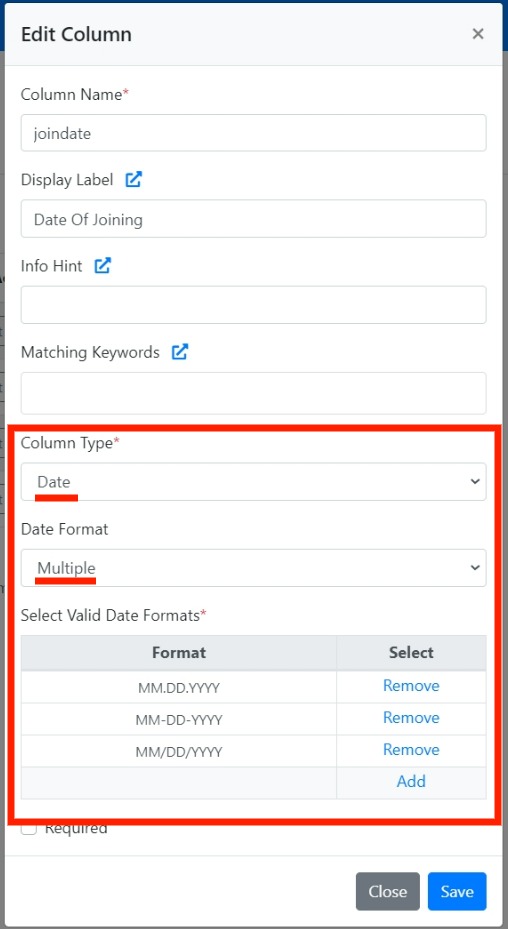Expand the Column Type dropdown
Image resolution: width=508 pixels, height=929 pixels.
point(254,482)
